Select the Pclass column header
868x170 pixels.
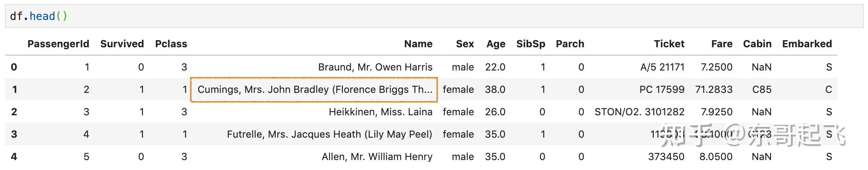click(x=171, y=44)
